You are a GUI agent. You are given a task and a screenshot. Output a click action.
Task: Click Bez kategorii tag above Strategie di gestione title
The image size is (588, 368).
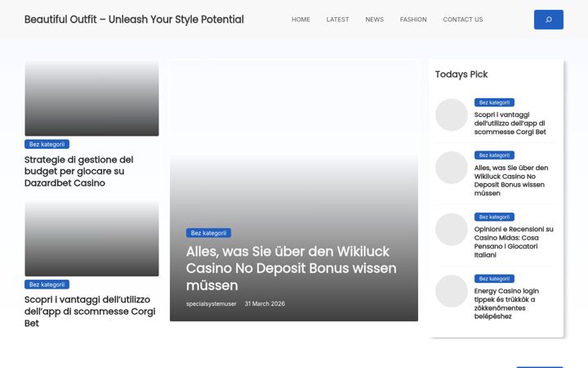[x=47, y=144]
